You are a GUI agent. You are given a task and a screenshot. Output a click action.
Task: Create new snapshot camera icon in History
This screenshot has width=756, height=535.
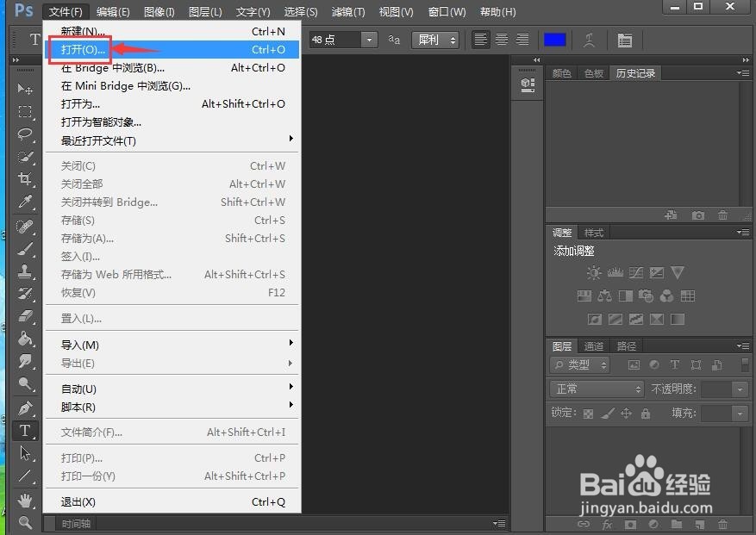coord(697,215)
